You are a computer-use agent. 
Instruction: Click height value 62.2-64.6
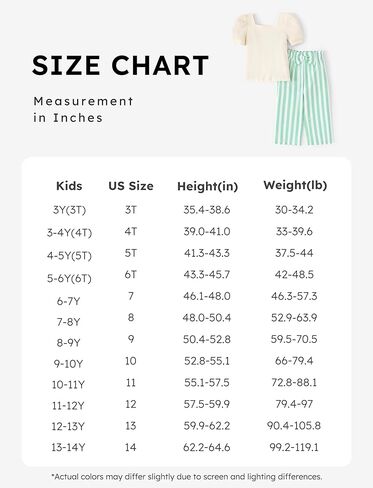[x=207, y=447]
